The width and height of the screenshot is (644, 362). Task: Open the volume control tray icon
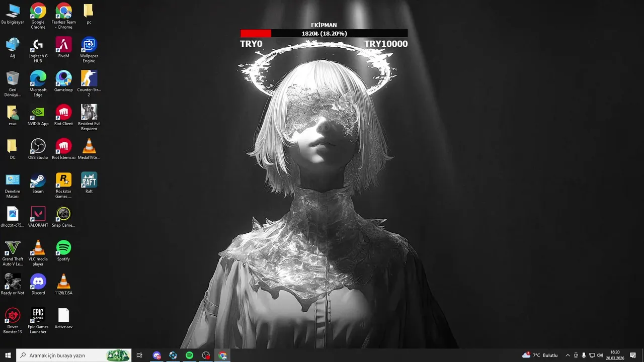(x=600, y=355)
